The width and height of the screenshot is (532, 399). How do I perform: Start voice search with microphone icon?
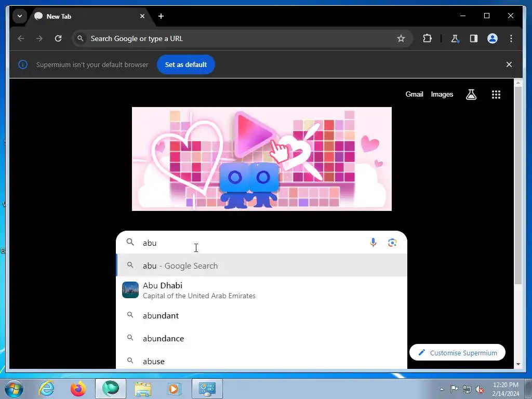point(373,242)
